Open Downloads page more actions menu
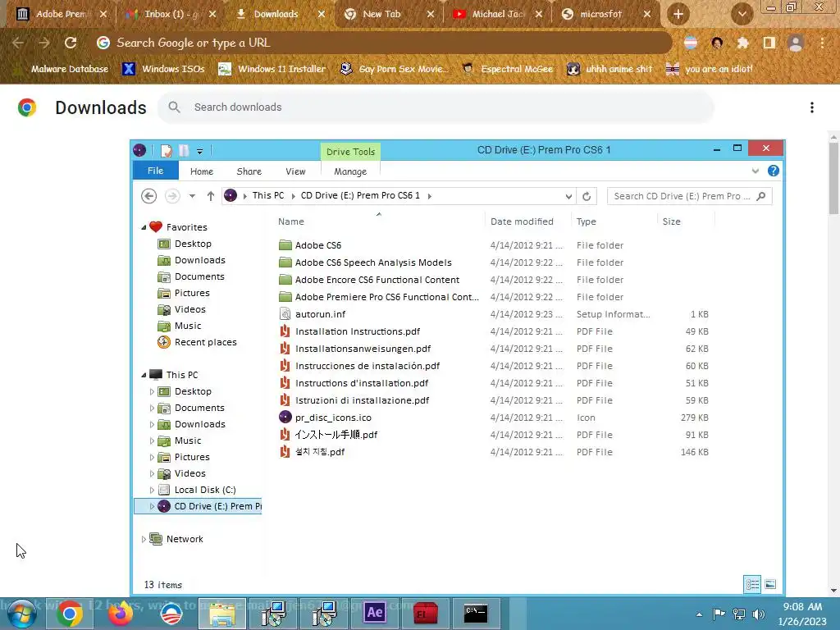Viewport: 840px width, 630px height. pos(812,107)
